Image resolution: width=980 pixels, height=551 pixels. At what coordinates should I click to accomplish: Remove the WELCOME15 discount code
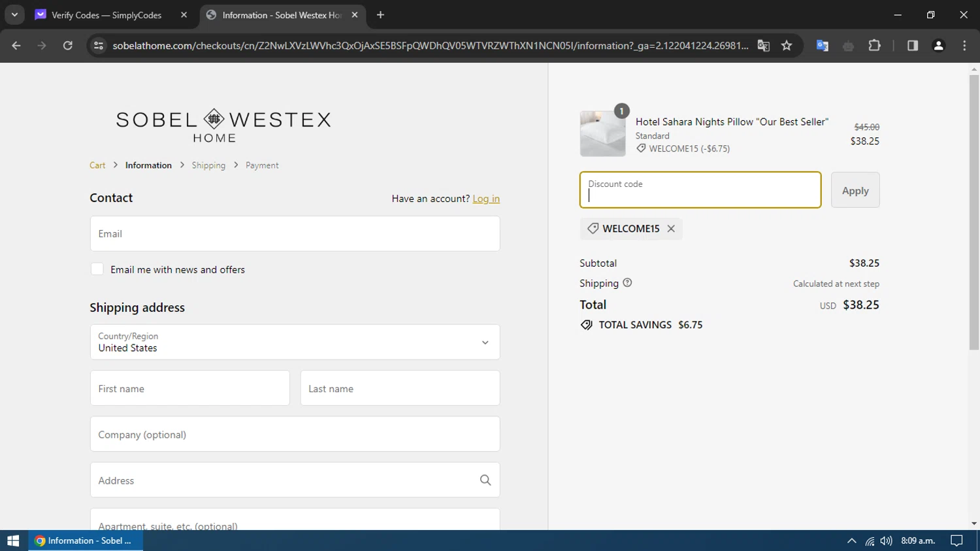click(x=671, y=229)
